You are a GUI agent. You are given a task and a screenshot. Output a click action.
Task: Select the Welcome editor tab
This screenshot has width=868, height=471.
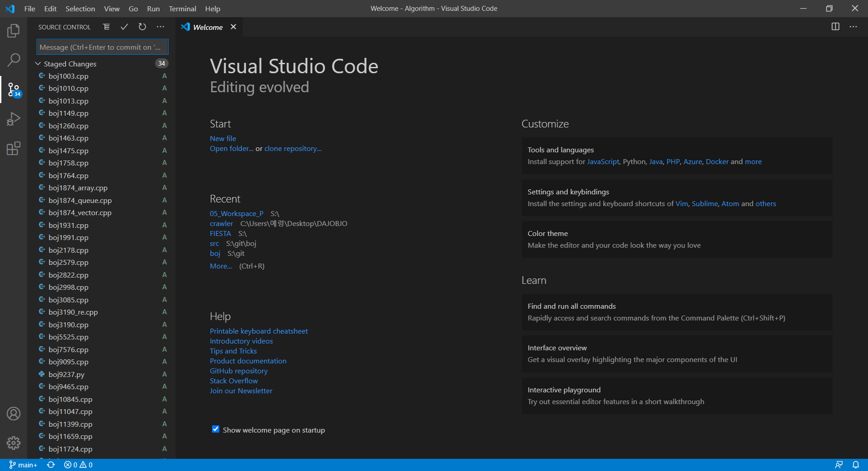coord(208,27)
